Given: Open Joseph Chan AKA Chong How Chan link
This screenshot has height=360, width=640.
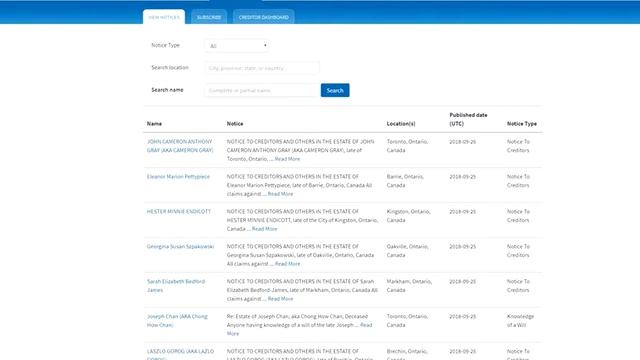Looking at the screenshot, I should [177, 320].
